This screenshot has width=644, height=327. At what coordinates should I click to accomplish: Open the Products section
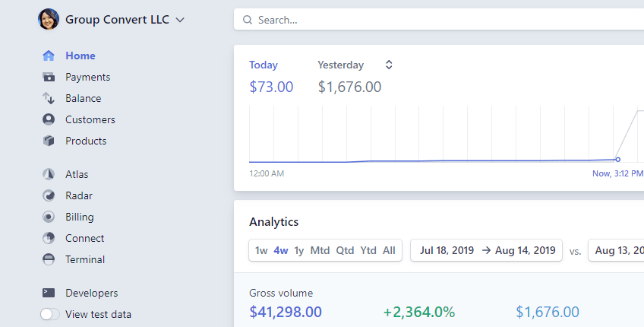[86, 141]
